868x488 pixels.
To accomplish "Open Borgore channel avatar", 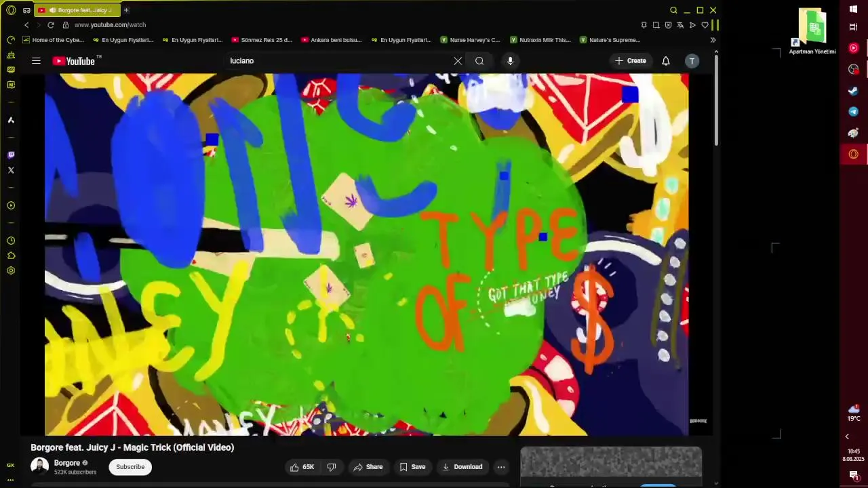I will pos(40,466).
